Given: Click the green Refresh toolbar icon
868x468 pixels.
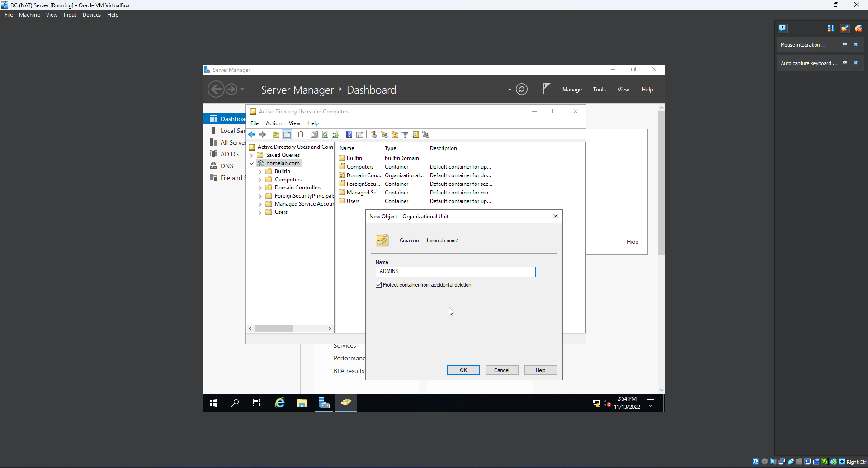Looking at the screenshot, I should [x=325, y=135].
